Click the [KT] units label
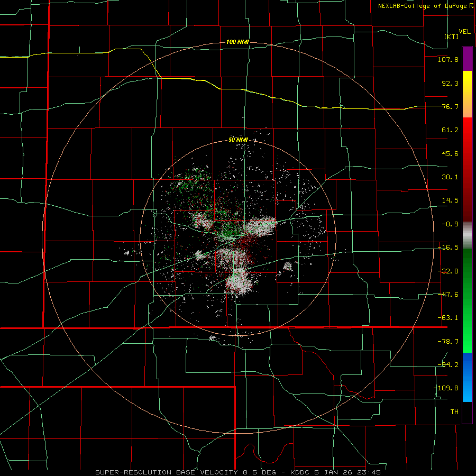Screen dimensions: 476x476 [452, 36]
